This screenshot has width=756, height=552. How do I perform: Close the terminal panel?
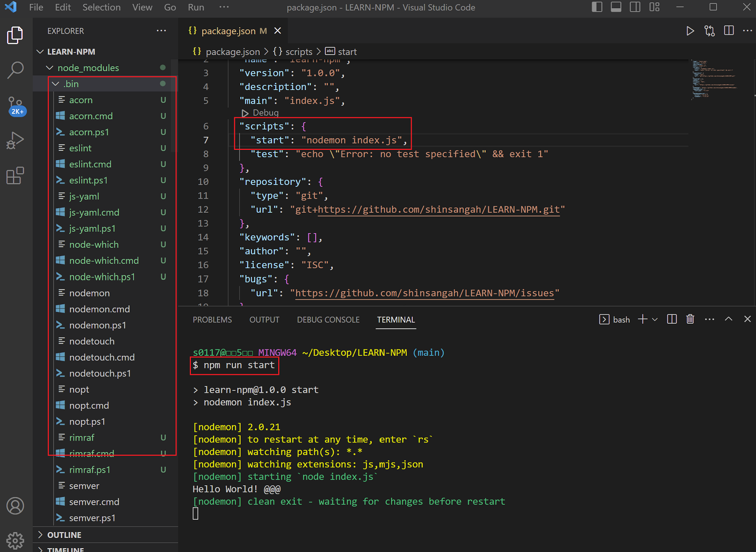pos(747,319)
